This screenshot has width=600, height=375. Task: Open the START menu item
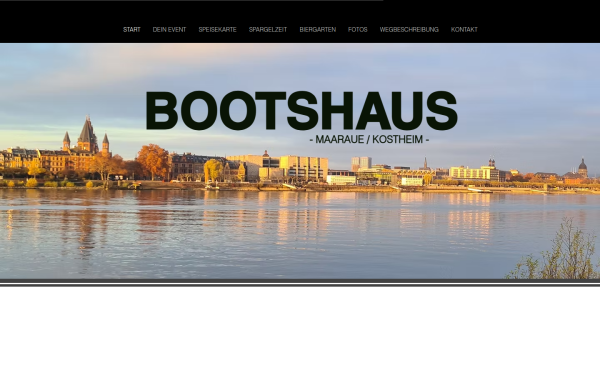[x=132, y=29]
